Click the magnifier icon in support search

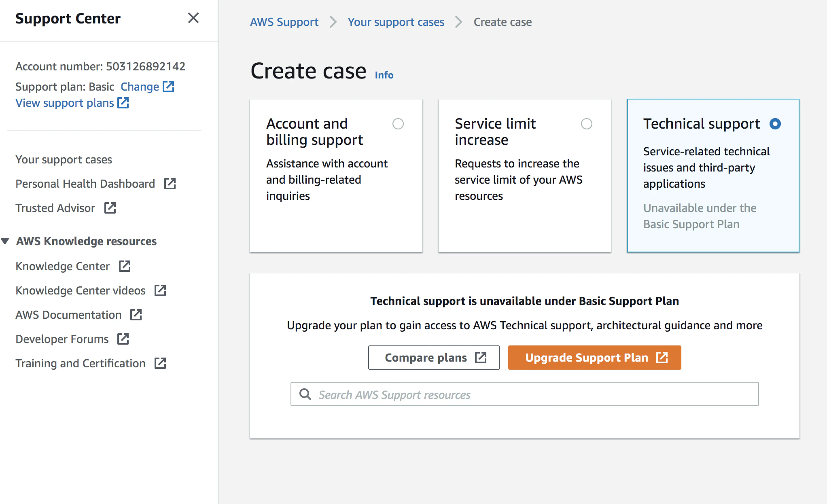pyautogui.click(x=305, y=394)
